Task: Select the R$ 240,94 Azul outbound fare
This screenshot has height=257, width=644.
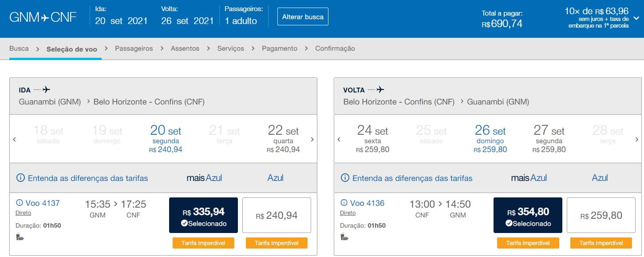Action: pyautogui.click(x=277, y=215)
